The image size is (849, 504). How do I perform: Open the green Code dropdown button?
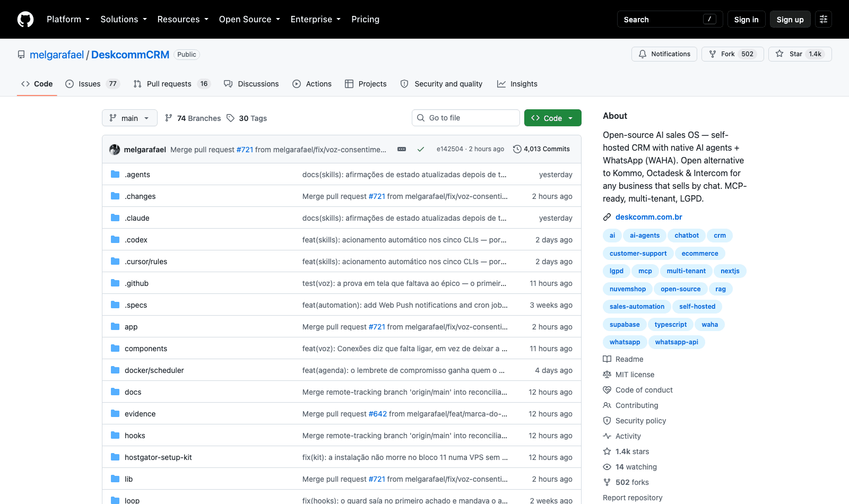point(552,118)
